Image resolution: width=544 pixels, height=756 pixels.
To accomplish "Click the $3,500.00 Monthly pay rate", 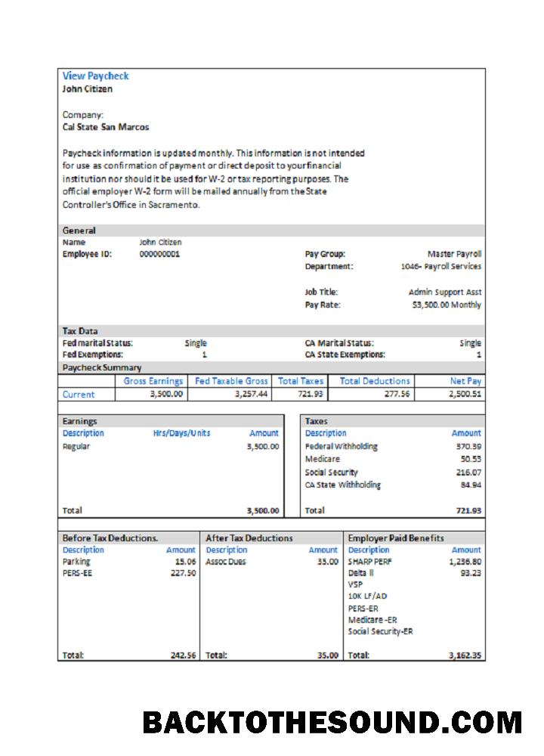I will (447, 305).
